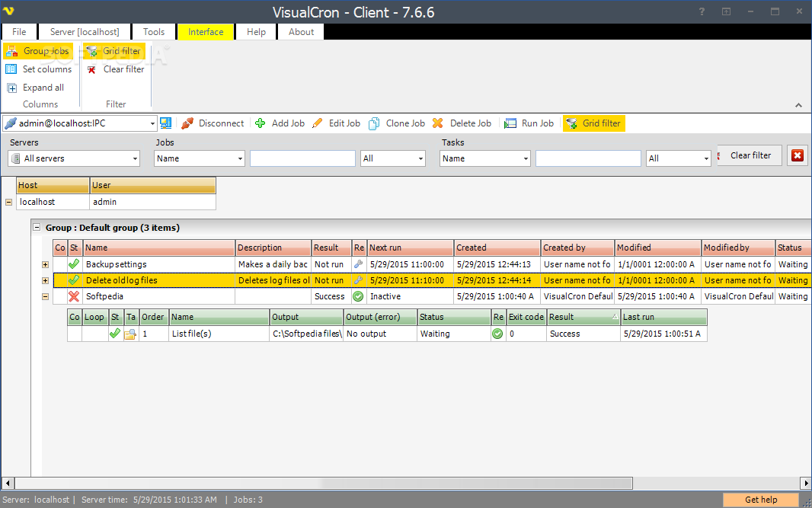
Task: Click the Jobs: 3 status bar entry
Action: 248,500
